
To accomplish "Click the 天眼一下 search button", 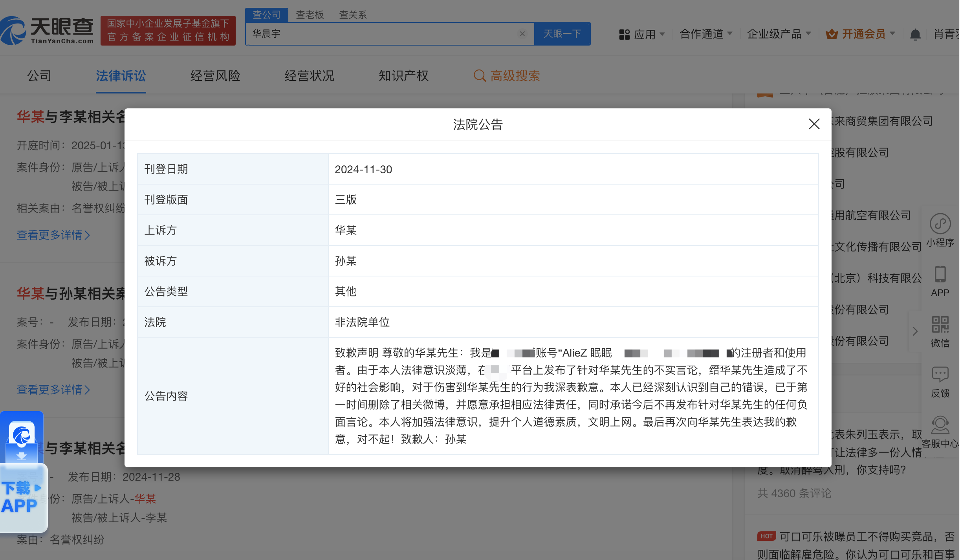I will click(x=562, y=34).
